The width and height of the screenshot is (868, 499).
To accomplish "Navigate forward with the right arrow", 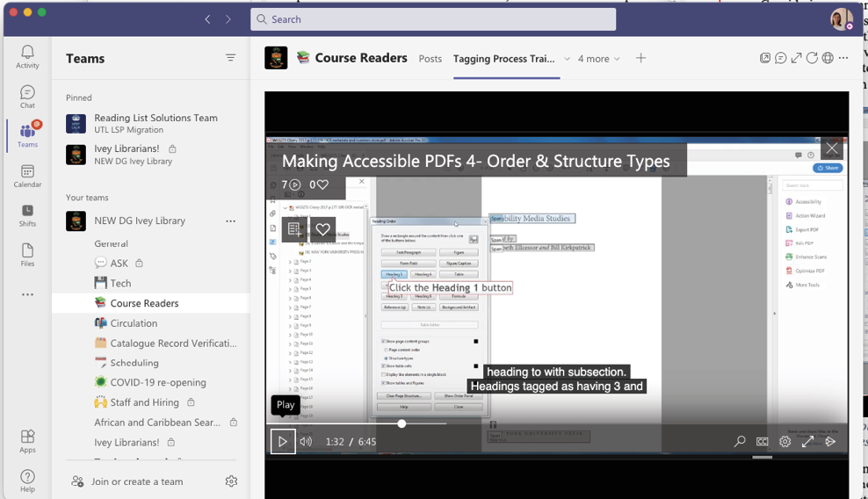I will [x=228, y=19].
